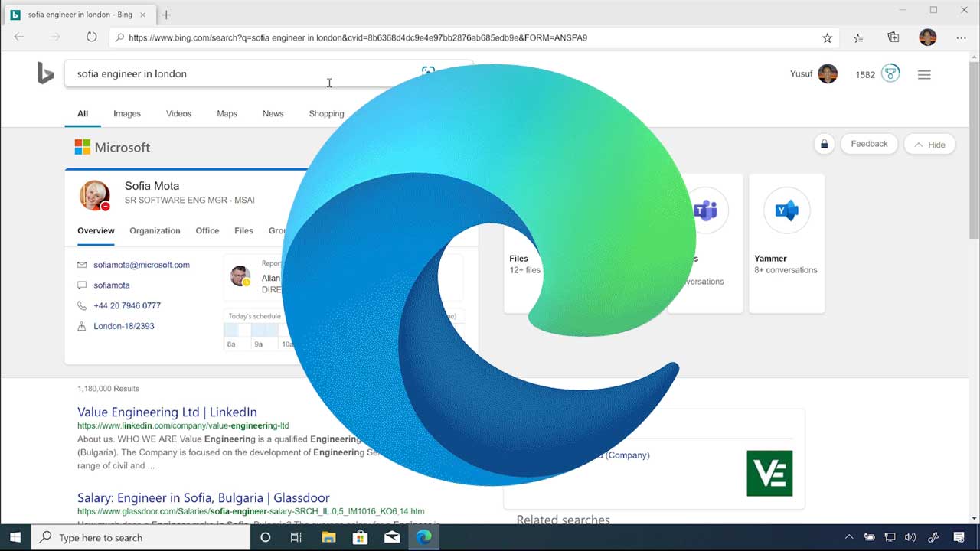Viewport: 980px width, 551px height.
Task: Switch to Videos search tab
Action: coord(178,113)
